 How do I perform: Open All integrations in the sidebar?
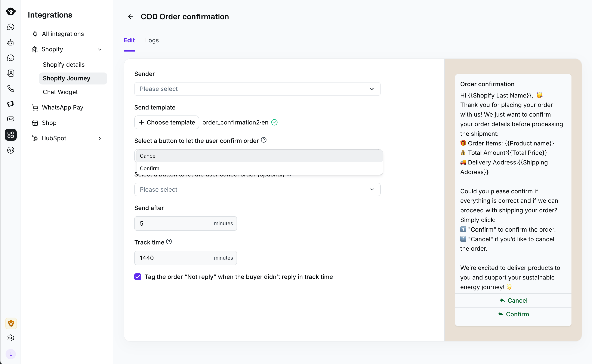(x=63, y=34)
